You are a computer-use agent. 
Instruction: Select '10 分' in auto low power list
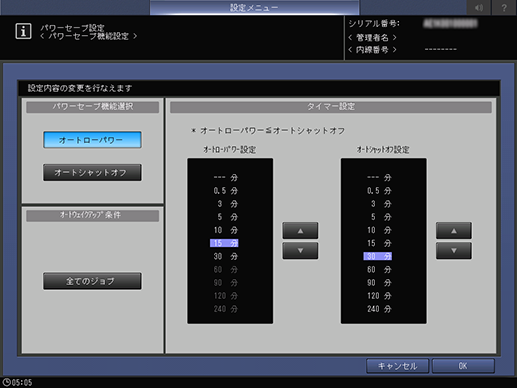(226, 230)
